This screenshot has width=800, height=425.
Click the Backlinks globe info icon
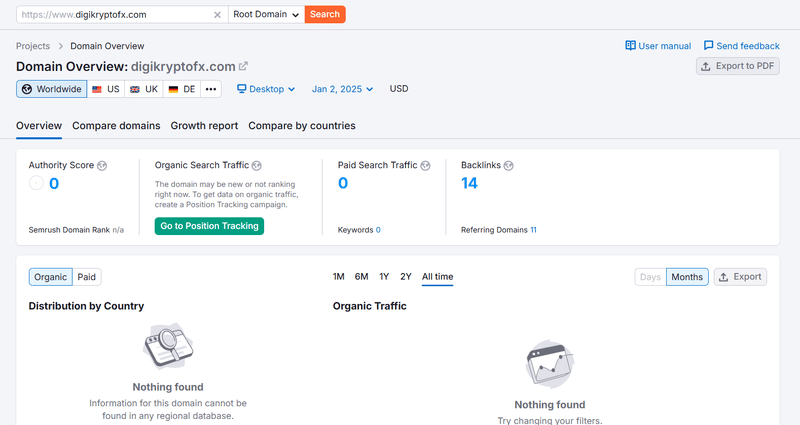[509, 165]
